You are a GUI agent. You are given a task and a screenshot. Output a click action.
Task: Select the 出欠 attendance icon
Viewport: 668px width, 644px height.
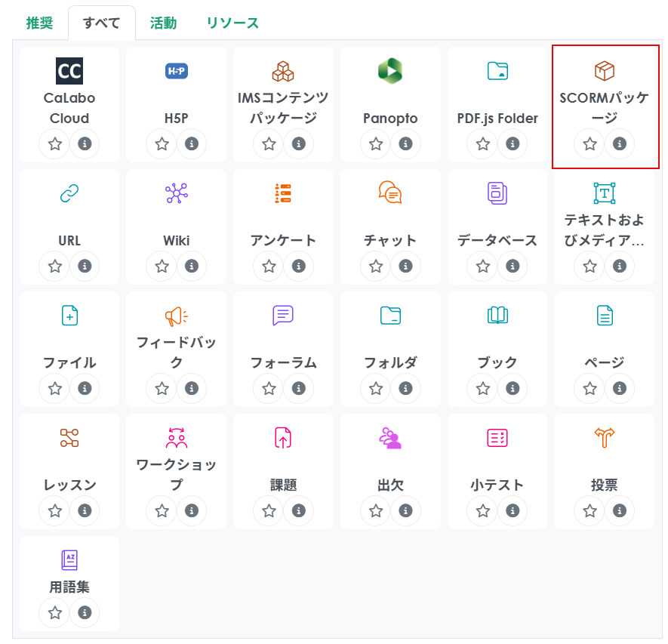click(390, 438)
